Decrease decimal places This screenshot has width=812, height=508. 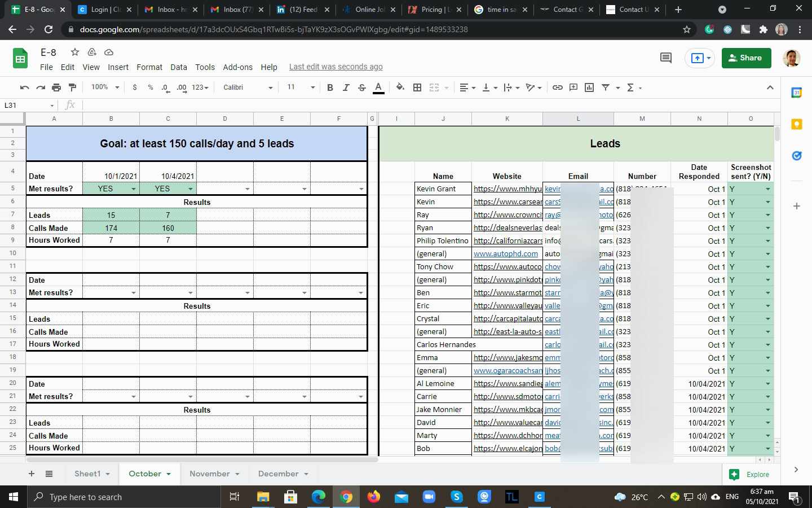(165, 87)
